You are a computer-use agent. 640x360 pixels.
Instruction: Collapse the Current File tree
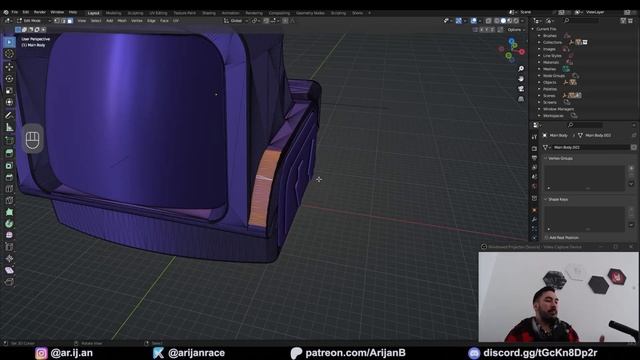(x=533, y=29)
